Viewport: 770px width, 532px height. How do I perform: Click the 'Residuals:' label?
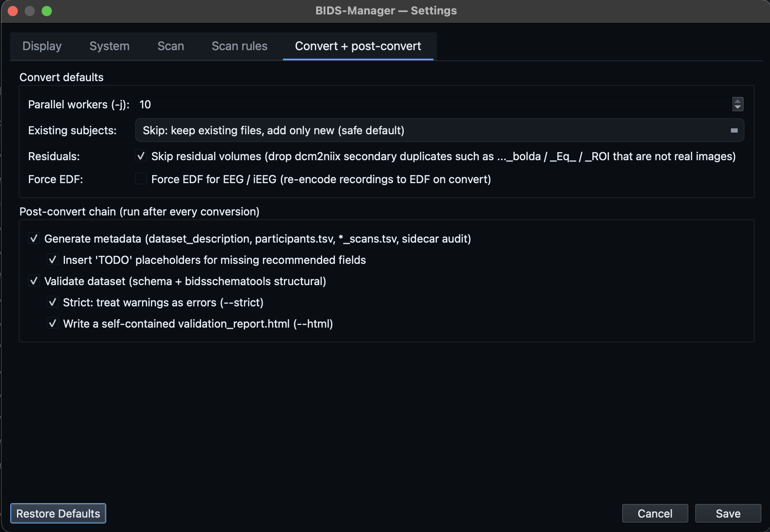(54, 156)
